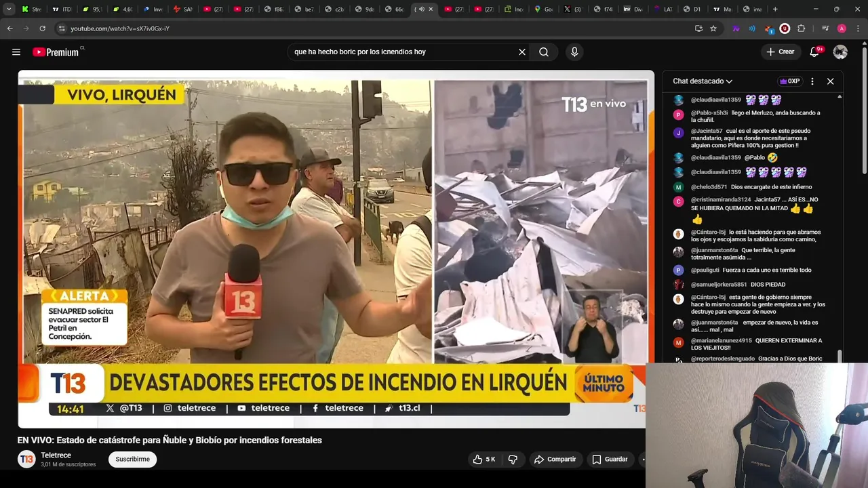Switch to the Inve tab
Screen dimensions: 868x488
[152, 9]
